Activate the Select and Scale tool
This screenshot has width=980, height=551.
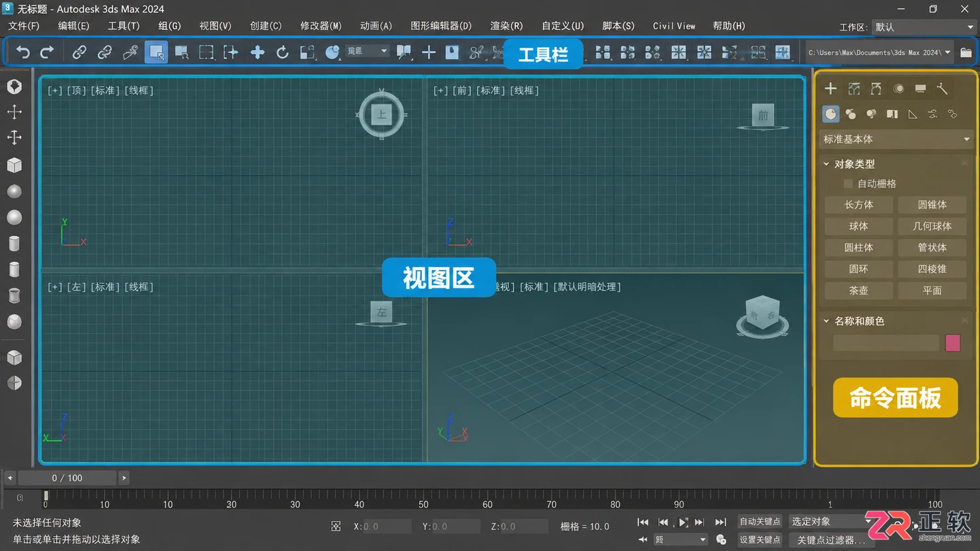[308, 52]
